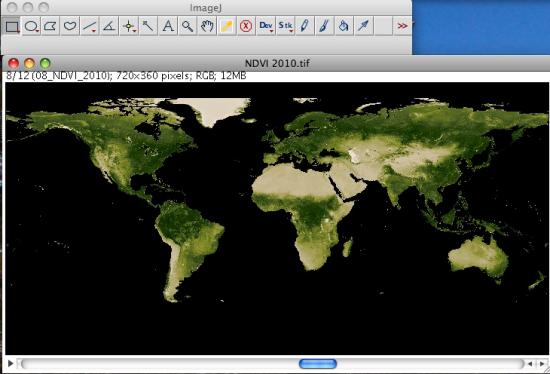
Task: Select the Color picker tool
Action: point(227,26)
